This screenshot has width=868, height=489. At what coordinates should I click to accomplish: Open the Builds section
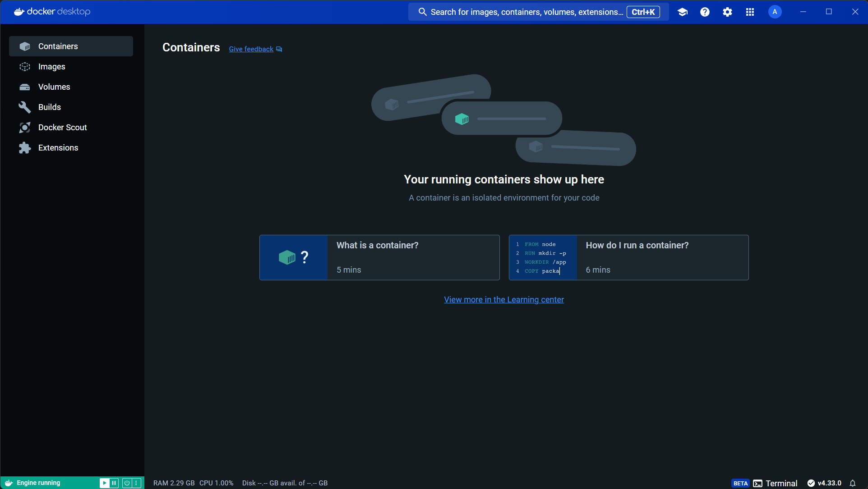pos(50,107)
